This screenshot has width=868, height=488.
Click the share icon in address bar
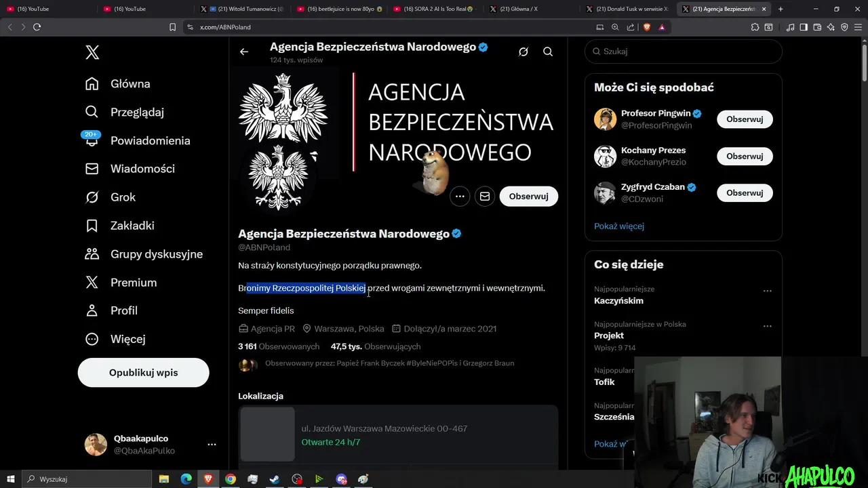(631, 27)
